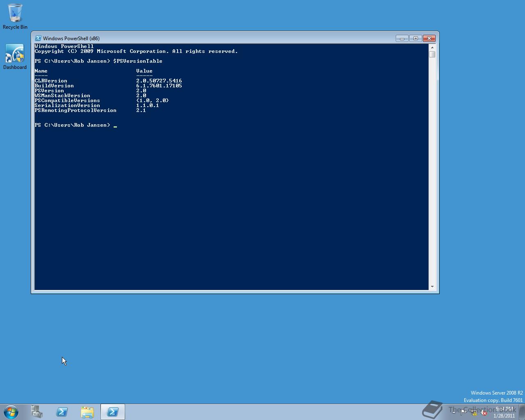Open the Dashboard desktop shortcut
Screen dimensions: 525x420
point(15,57)
